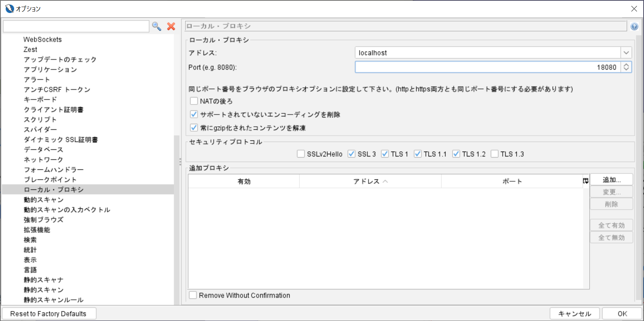
Task: Select 表示 in the tree
Action: point(30,259)
